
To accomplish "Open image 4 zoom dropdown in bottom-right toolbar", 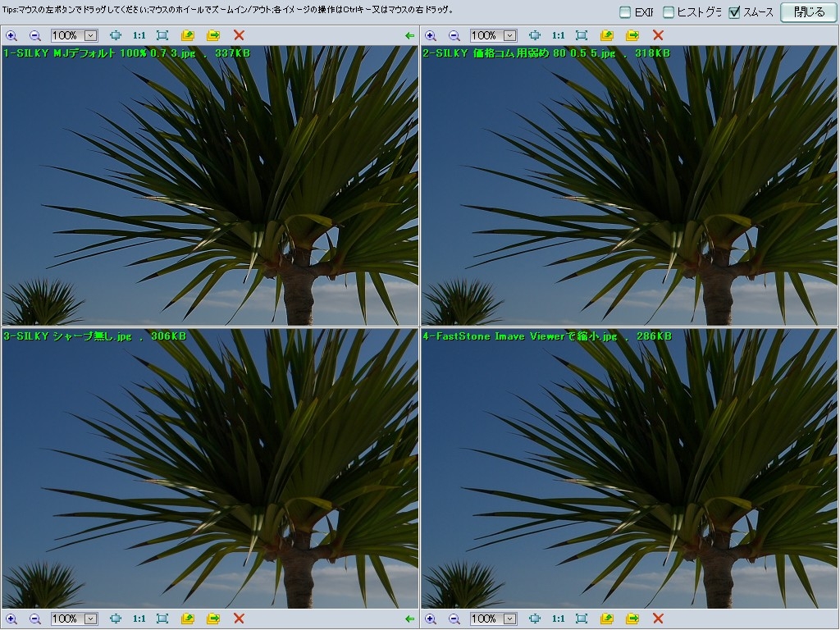I will coord(509,619).
